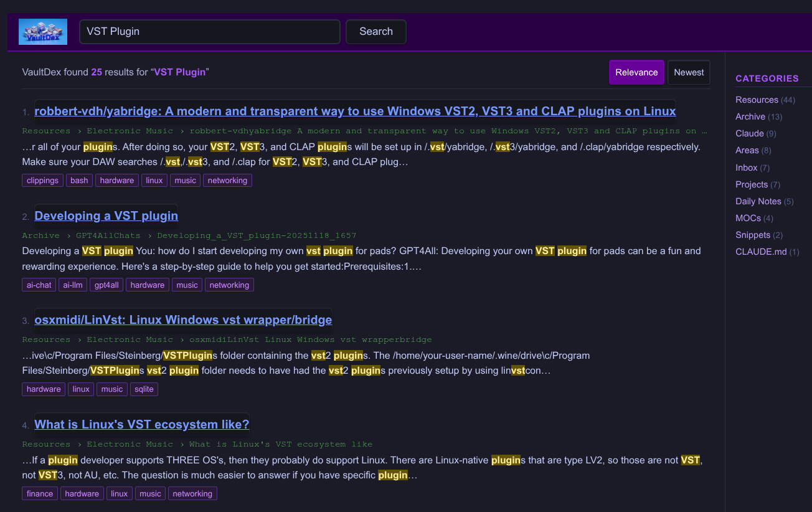Image resolution: width=812 pixels, height=512 pixels.
Task: Click breadcrumb path under Linux's VST ecosystem result
Action: click(x=197, y=444)
